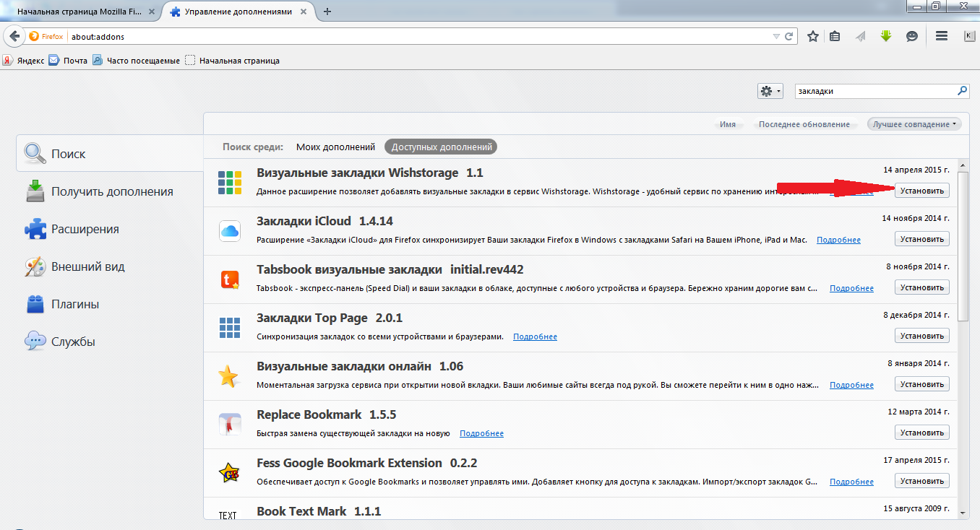Sort results by Имя
Screen dimensions: 980x530
pos(728,124)
